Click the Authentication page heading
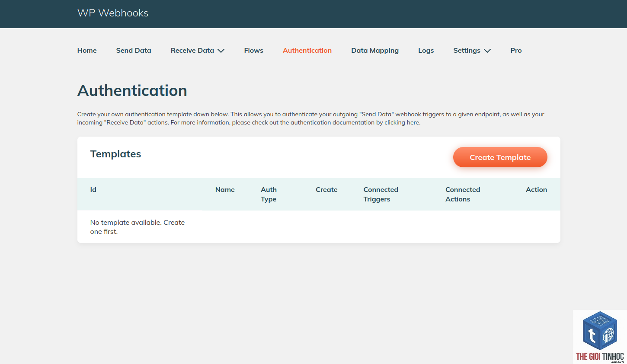Screen dimensions: 627x364 [132, 91]
